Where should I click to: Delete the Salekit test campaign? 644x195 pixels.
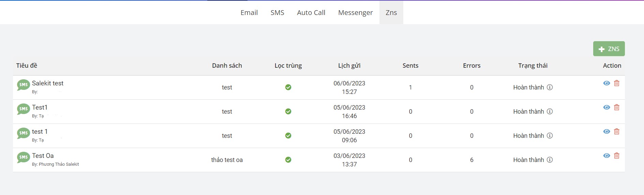click(x=617, y=83)
